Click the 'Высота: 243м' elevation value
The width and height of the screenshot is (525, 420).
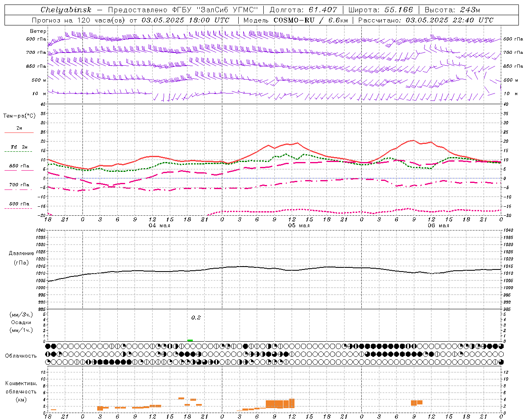[452, 10]
